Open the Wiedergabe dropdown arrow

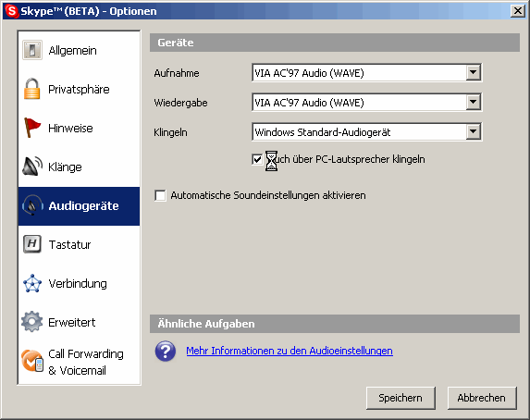[x=474, y=102]
